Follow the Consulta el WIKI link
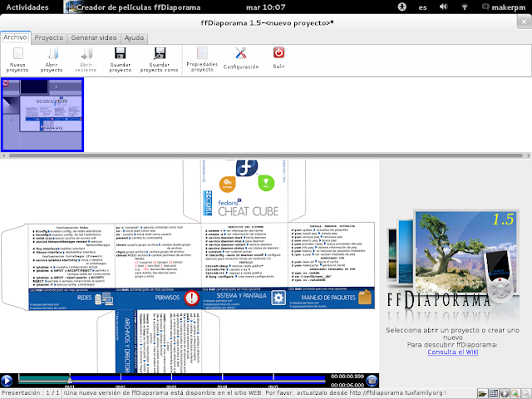Screen dimensions: 532x399 point(452,352)
